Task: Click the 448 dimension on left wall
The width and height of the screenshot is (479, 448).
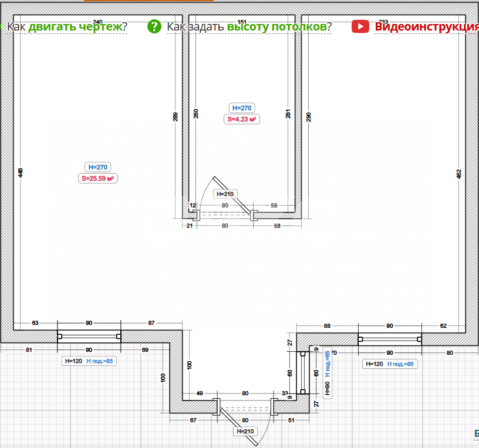Action: [x=21, y=172]
